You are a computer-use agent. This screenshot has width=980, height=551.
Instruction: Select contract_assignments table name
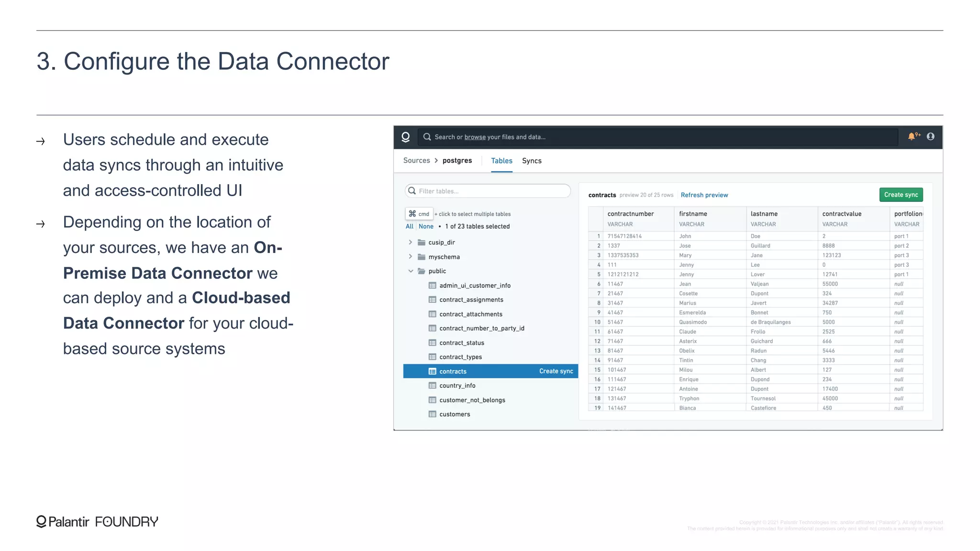pyautogui.click(x=471, y=300)
